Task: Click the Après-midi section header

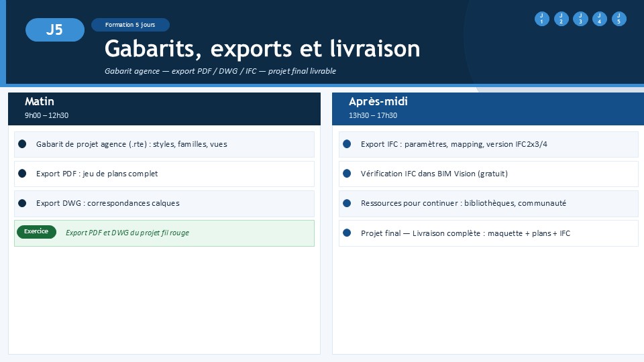Action: [488, 109]
